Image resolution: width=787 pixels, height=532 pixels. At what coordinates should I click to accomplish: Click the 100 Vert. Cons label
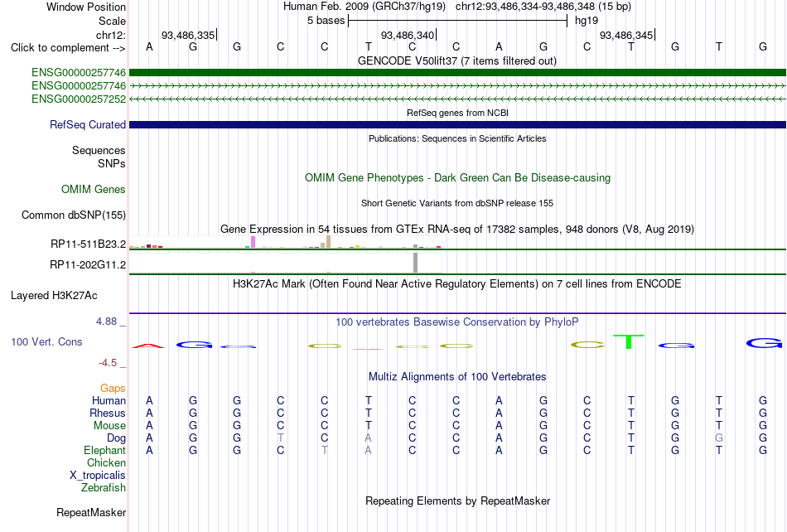(x=46, y=341)
